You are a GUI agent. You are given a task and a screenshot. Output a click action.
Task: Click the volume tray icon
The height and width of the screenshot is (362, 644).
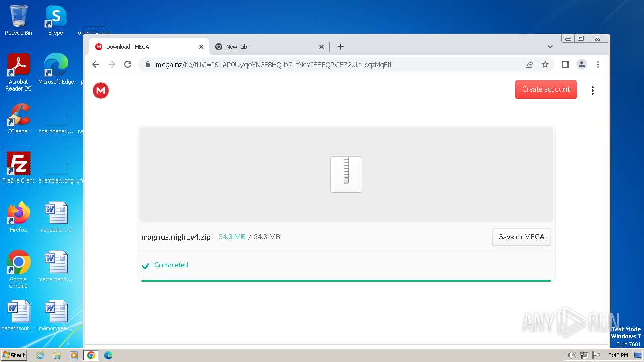pos(572,355)
